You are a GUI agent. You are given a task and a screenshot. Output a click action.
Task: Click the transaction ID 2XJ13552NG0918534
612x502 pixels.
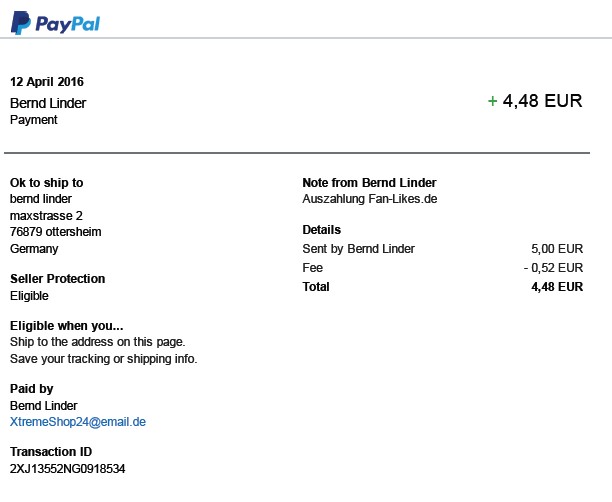click(x=68, y=468)
